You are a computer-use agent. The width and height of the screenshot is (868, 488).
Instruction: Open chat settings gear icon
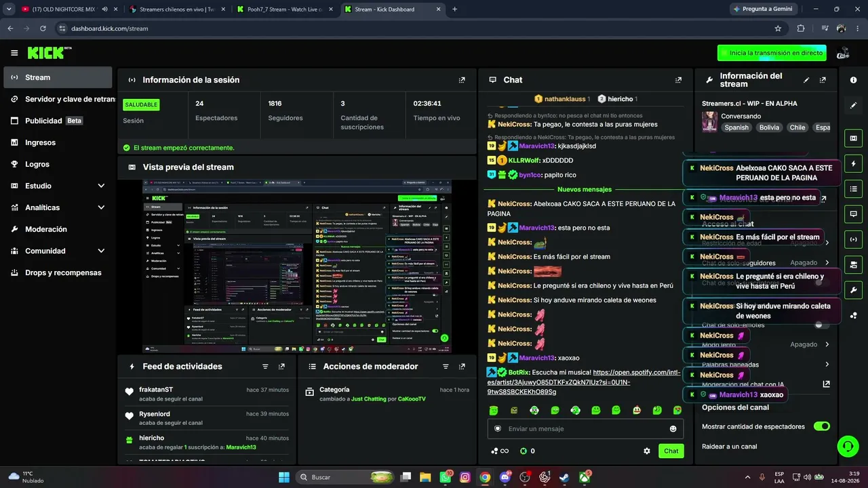pos(647,451)
